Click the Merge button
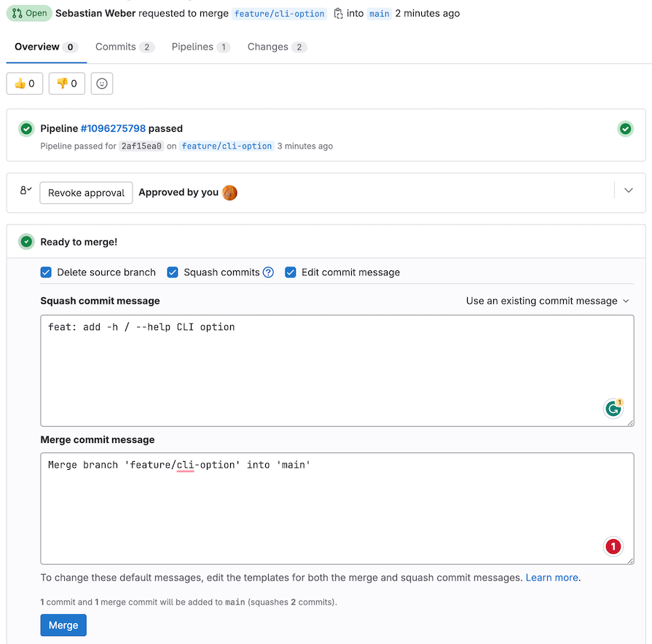This screenshot has height=644, width=652. [63, 624]
